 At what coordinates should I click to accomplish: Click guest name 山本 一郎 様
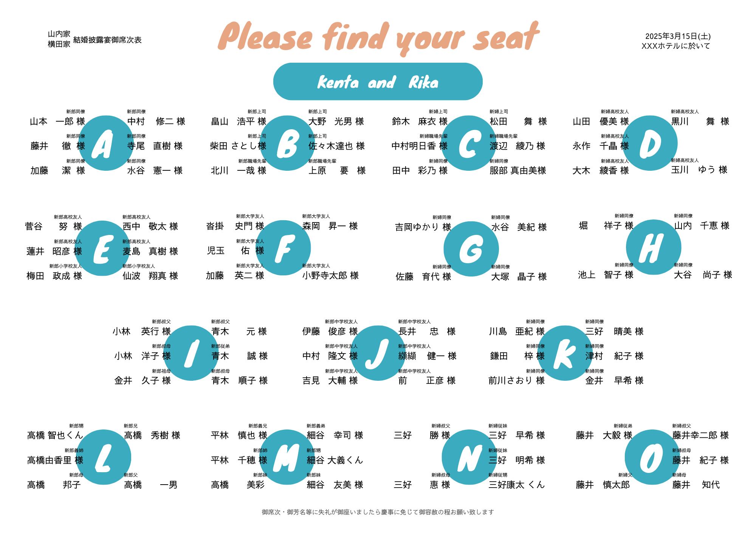[x=57, y=122]
